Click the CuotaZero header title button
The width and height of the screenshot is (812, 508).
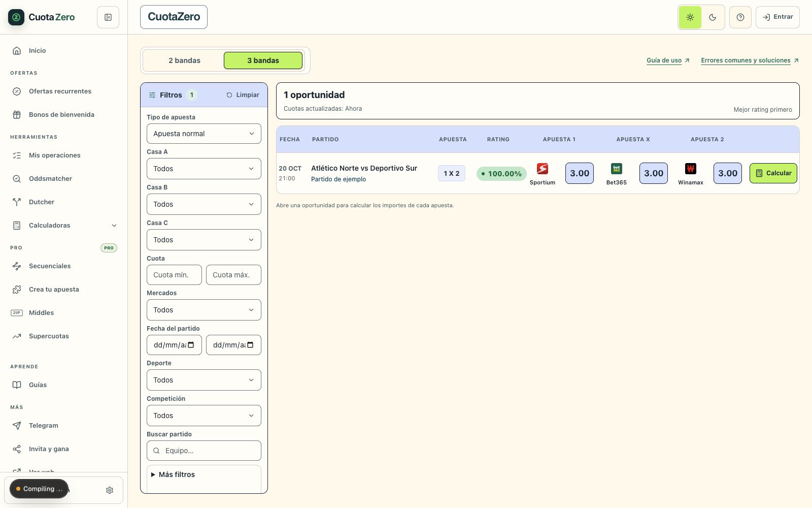pyautogui.click(x=174, y=17)
